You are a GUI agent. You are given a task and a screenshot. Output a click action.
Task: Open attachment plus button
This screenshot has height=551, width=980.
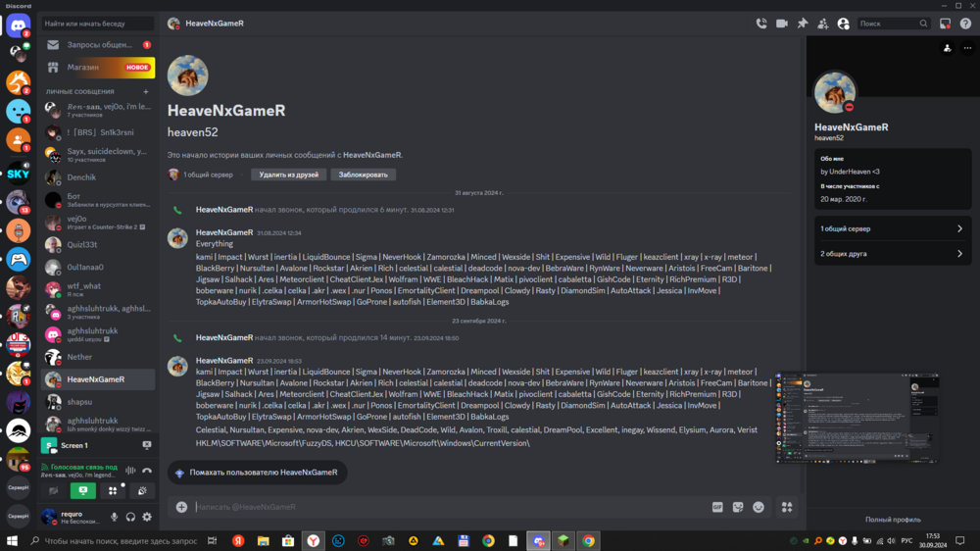pyautogui.click(x=181, y=507)
